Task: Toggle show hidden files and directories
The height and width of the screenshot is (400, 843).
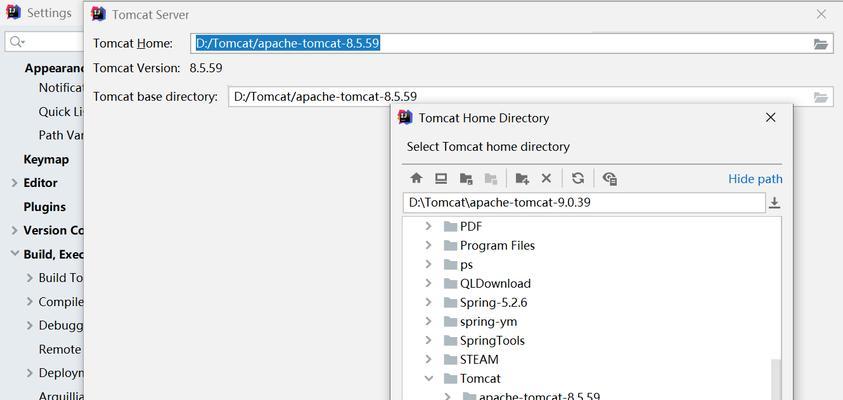Action: [610, 178]
